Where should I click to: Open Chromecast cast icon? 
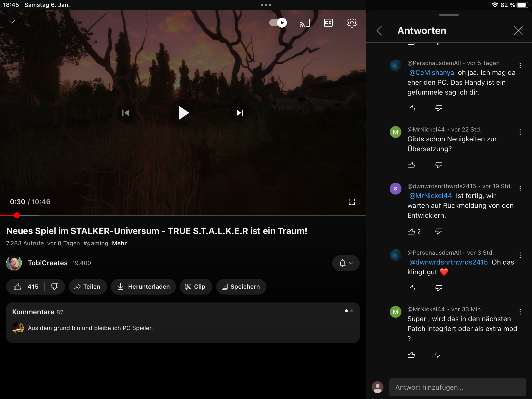(x=304, y=23)
